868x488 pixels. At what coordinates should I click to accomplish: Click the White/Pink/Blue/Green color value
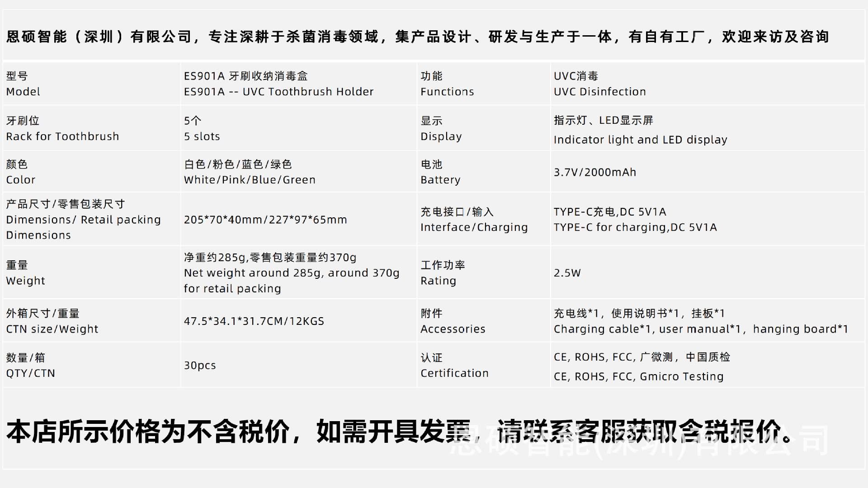point(250,180)
